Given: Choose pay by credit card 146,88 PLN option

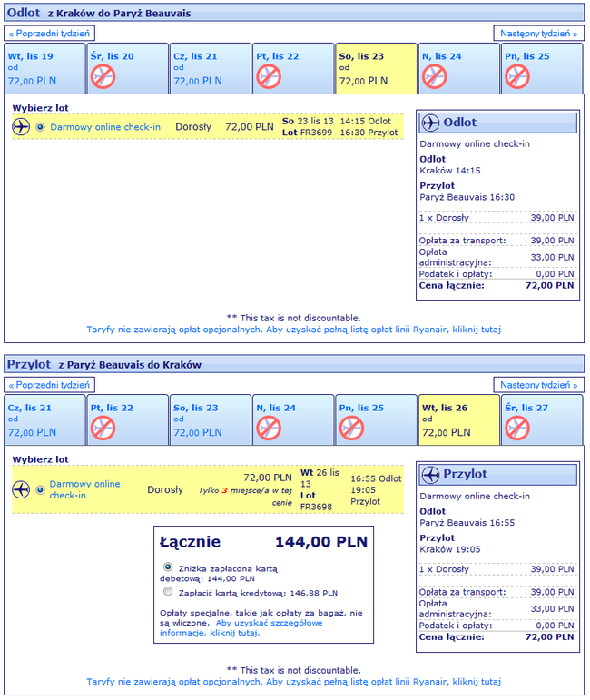Looking at the screenshot, I should [167, 591].
